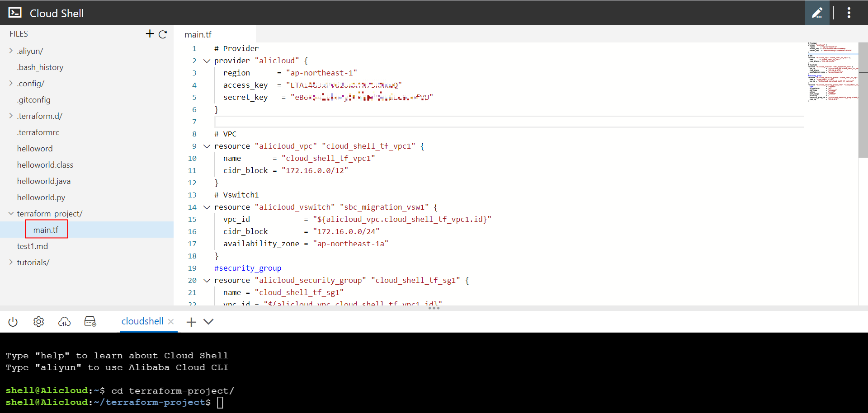Viewport: 868px width, 413px height.
Task: Click the "172.16.0.0/12" cidr_block value
Action: tap(315, 171)
